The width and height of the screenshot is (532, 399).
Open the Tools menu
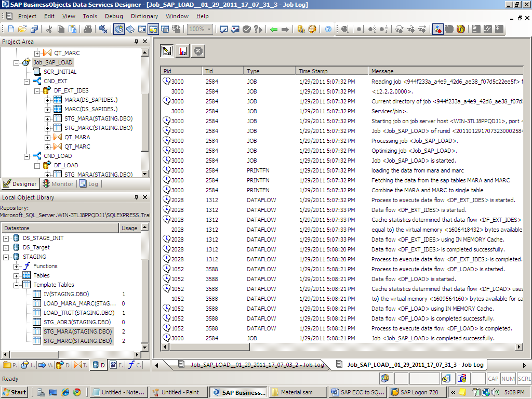[x=90, y=16]
